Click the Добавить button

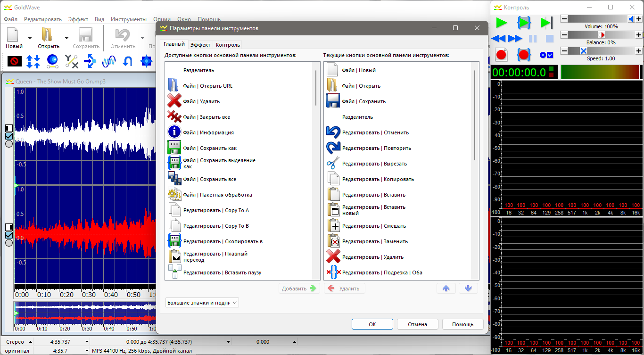(299, 289)
